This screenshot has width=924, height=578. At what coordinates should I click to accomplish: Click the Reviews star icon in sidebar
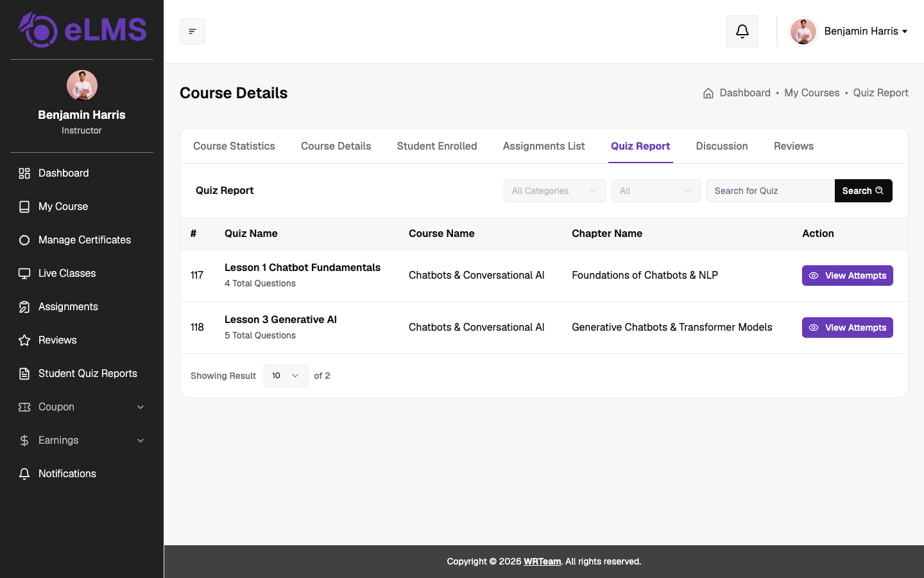point(24,340)
